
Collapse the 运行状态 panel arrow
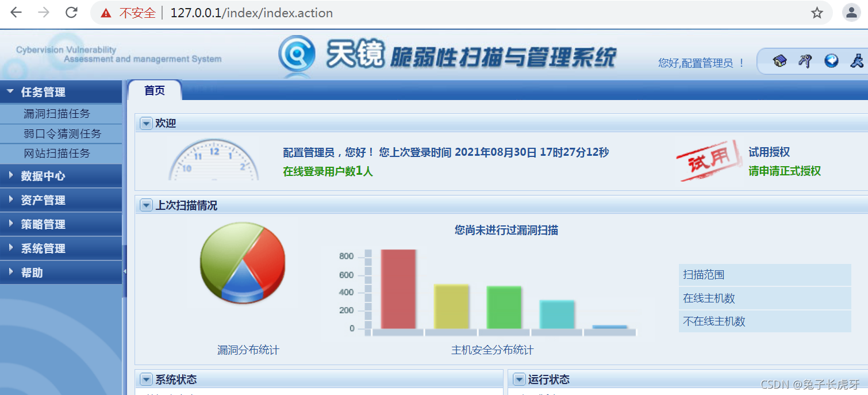click(x=519, y=379)
